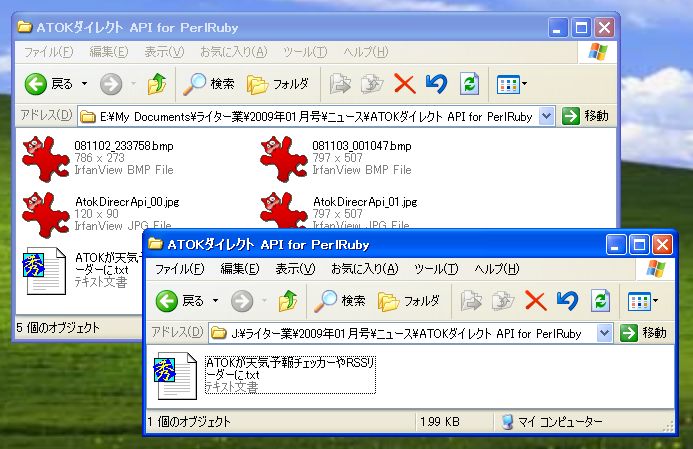
Task: Toggle the Folders (フォルダ) pane in the front window
Action: tap(409, 301)
